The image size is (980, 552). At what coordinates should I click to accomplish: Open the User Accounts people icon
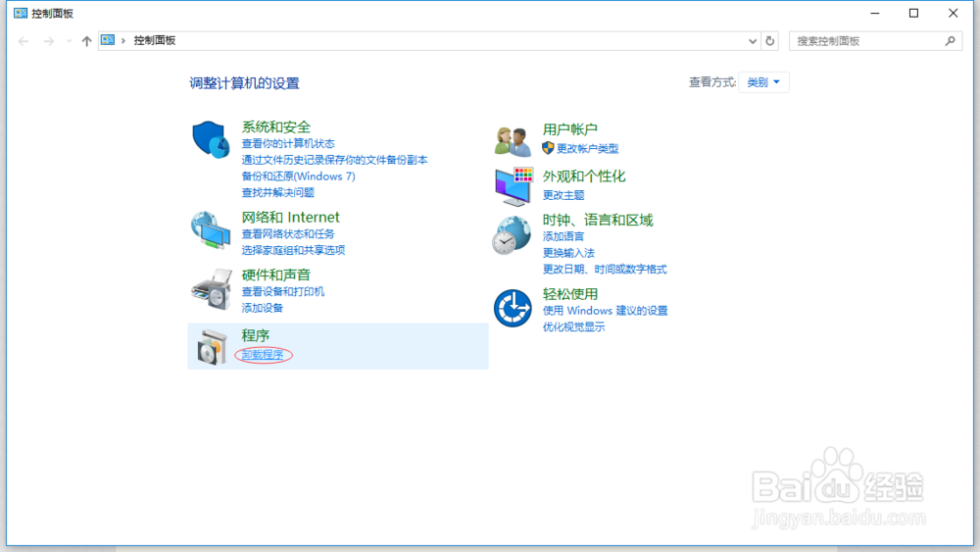click(x=513, y=140)
